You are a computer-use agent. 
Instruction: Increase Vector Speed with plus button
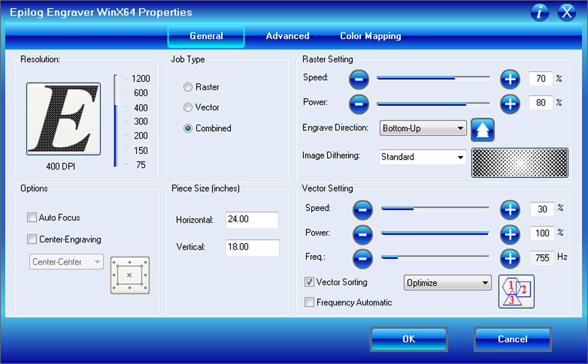[x=510, y=210]
